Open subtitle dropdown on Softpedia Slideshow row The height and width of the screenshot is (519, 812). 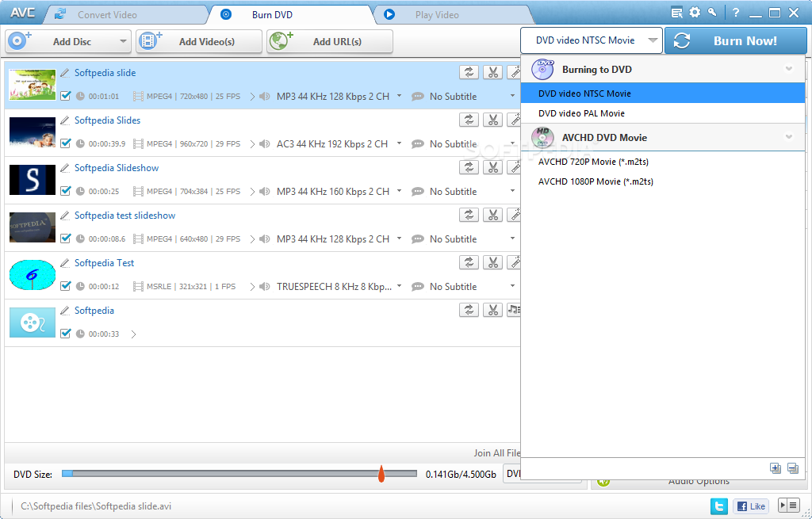click(x=513, y=191)
